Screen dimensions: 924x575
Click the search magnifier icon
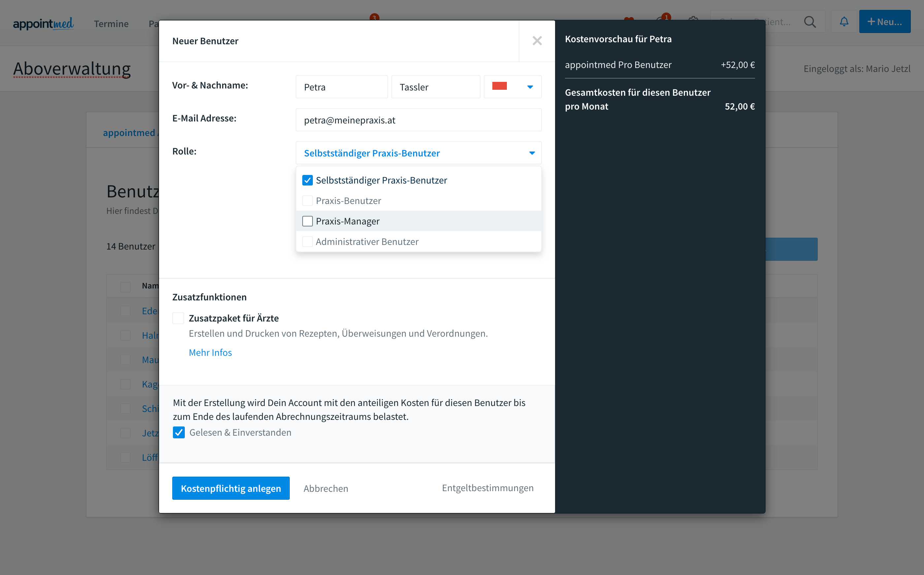[810, 22]
